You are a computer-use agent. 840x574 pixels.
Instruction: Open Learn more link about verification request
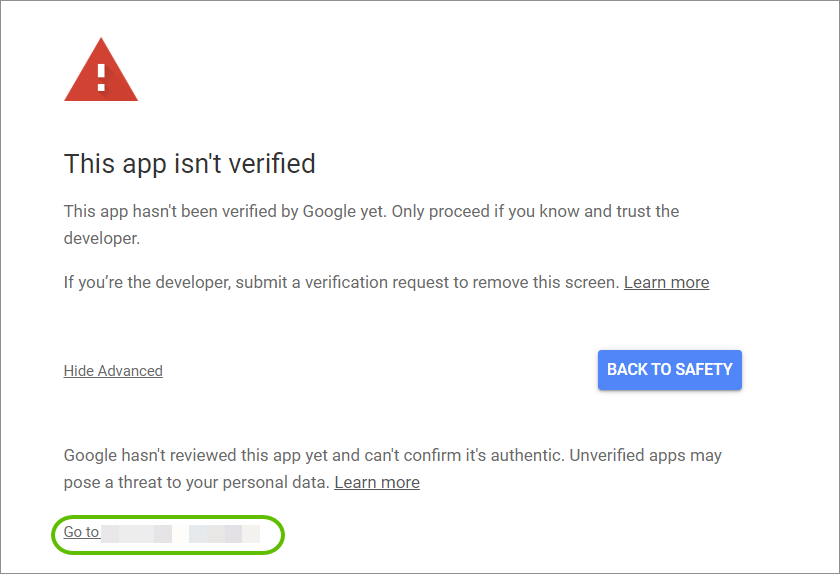click(666, 282)
